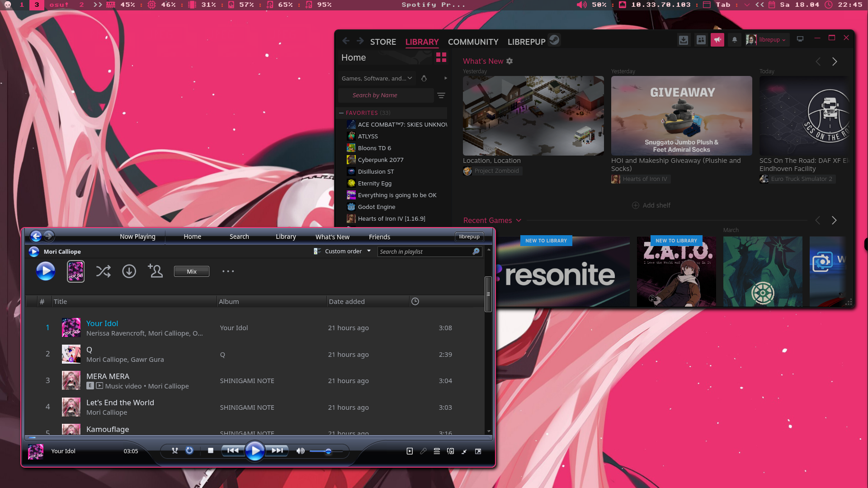This screenshot has height=488, width=868.
Task: Go forward in Steam navigation
Action: [x=360, y=41]
